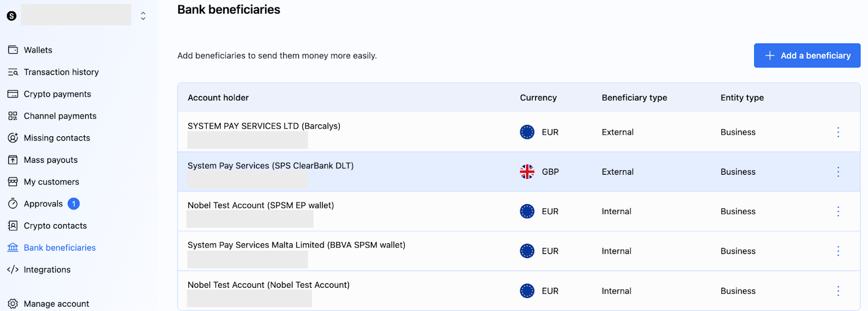Open three-dot menu for SPS ClearBank DLT row
This screenshot has width=868, height=311.
(838, 172)
